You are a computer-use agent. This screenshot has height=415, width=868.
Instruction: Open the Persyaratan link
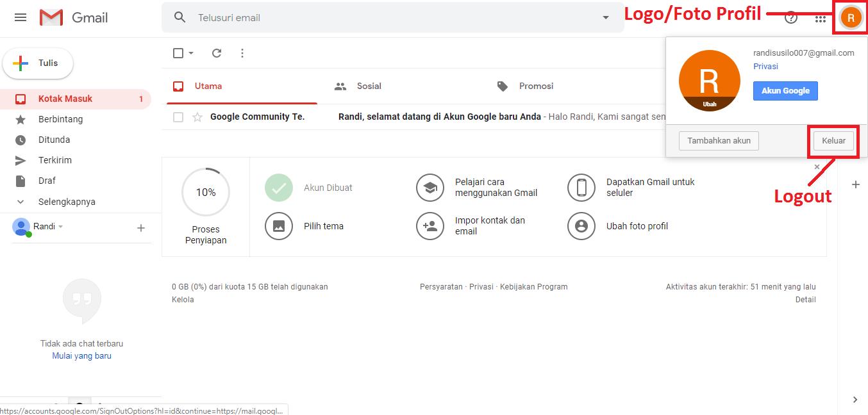point(441,287)
